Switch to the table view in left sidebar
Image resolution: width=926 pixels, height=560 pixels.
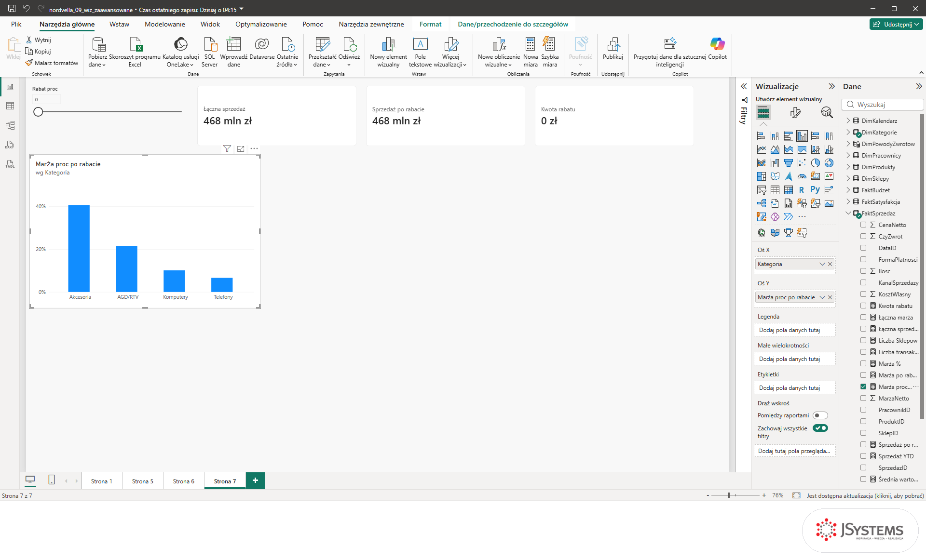coord(10,106)
